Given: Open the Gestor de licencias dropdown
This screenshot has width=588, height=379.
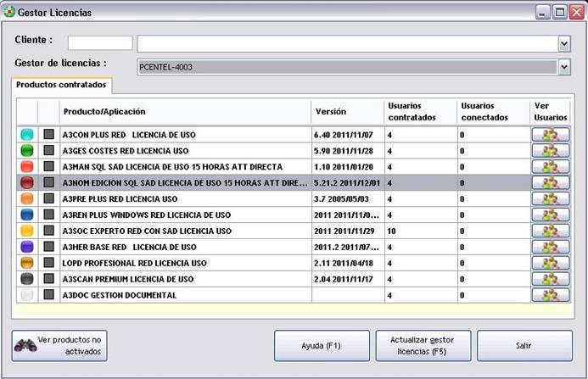Looking at the screenshot, I should pyautogui.click(x=563, y=67).
